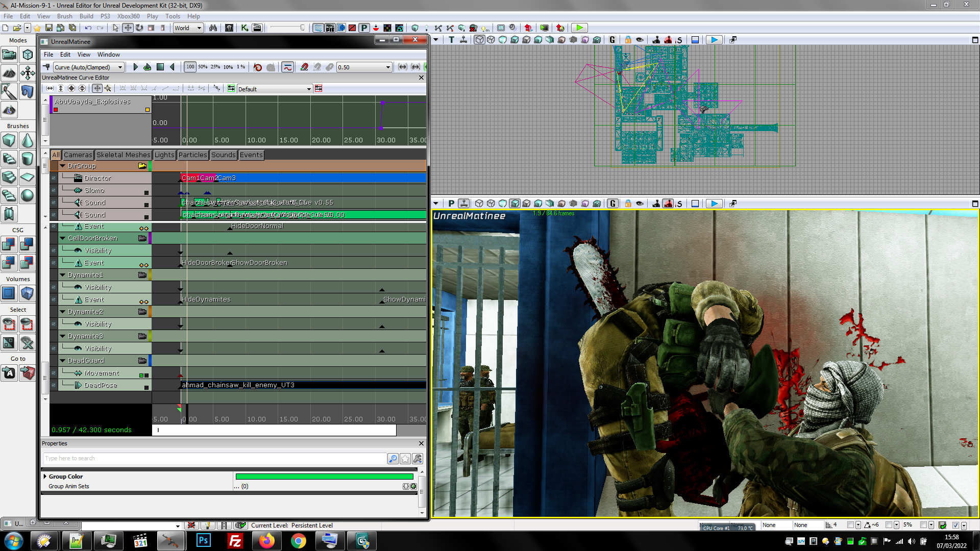Click AbuUbayda_Explosives curve color square
This screenshot has height=551, width=980.
tap(56, 110)
